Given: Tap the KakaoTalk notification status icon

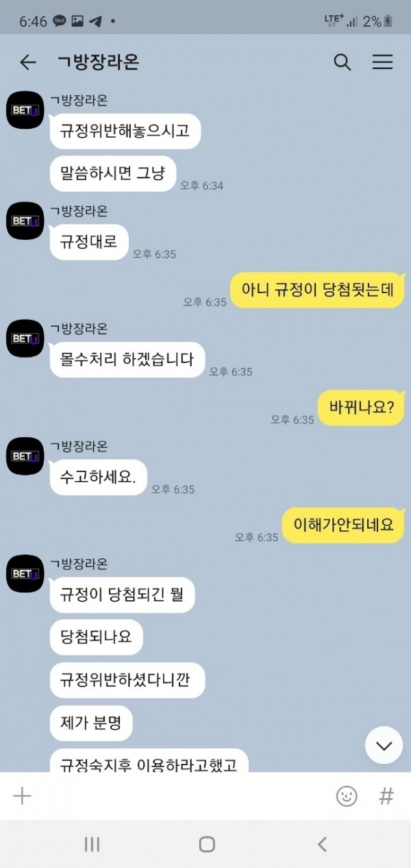Looking at the screenshot, I should click(x=60, y=21).
